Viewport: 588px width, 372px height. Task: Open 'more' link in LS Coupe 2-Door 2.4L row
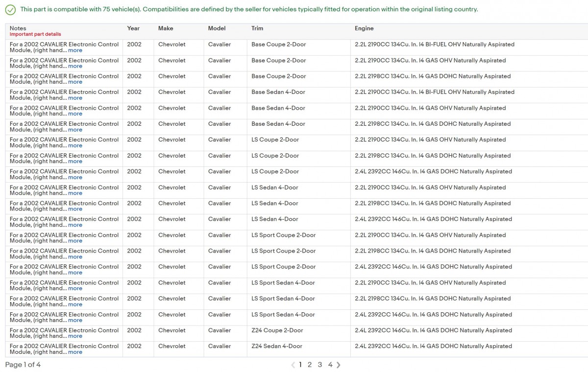click(75, 177)
